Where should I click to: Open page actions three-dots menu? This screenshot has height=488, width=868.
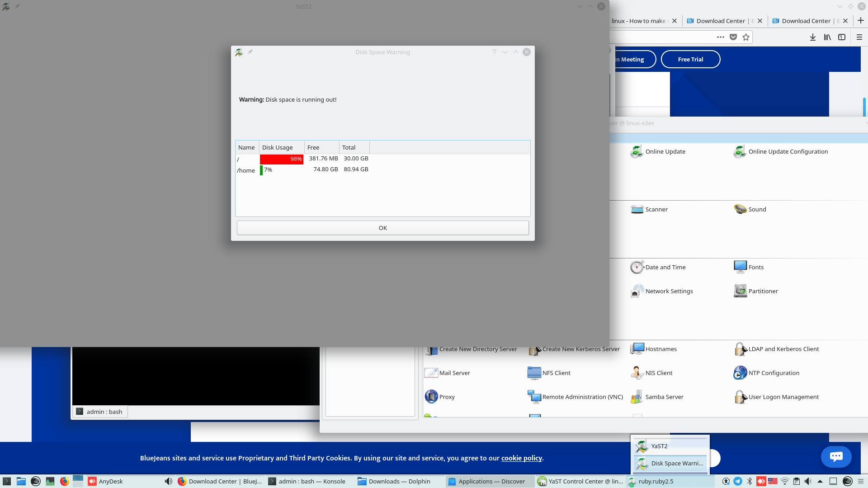click(x=721, y=38)
